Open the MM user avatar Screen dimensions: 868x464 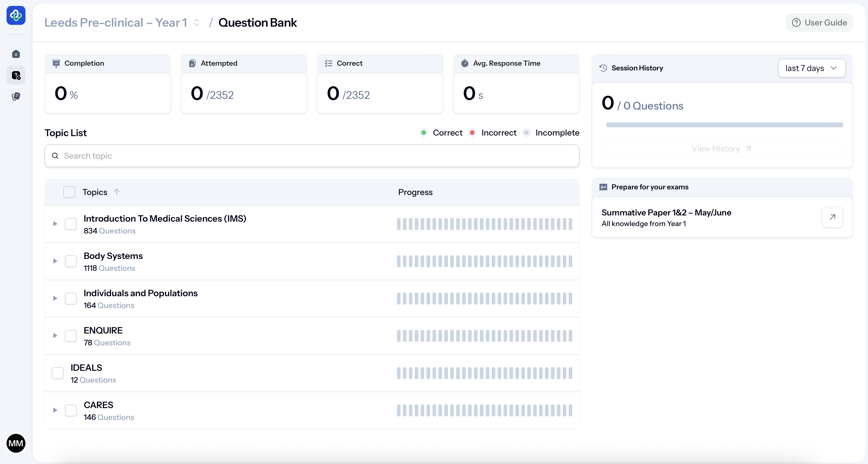pyautogui.click(x=16, y=443)
